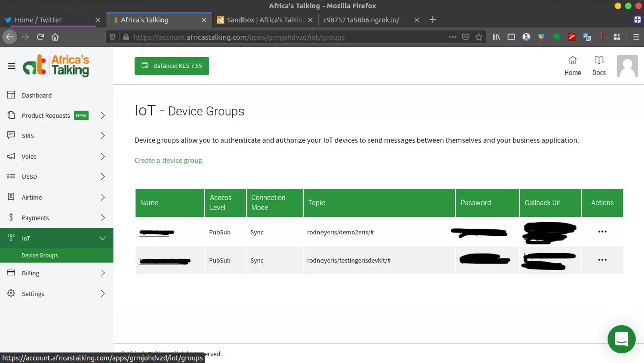Click the SMS sidebar icon

[x=11, y=135]
